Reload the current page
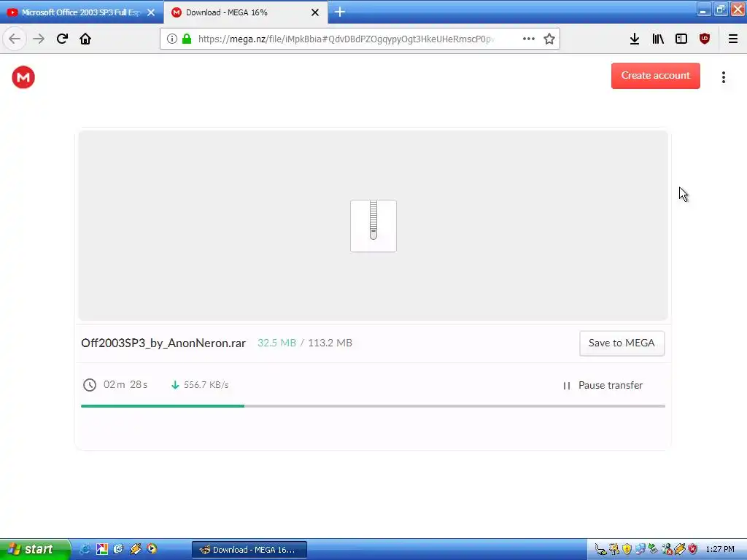This screenshot has width=747, height=560. 62,39
